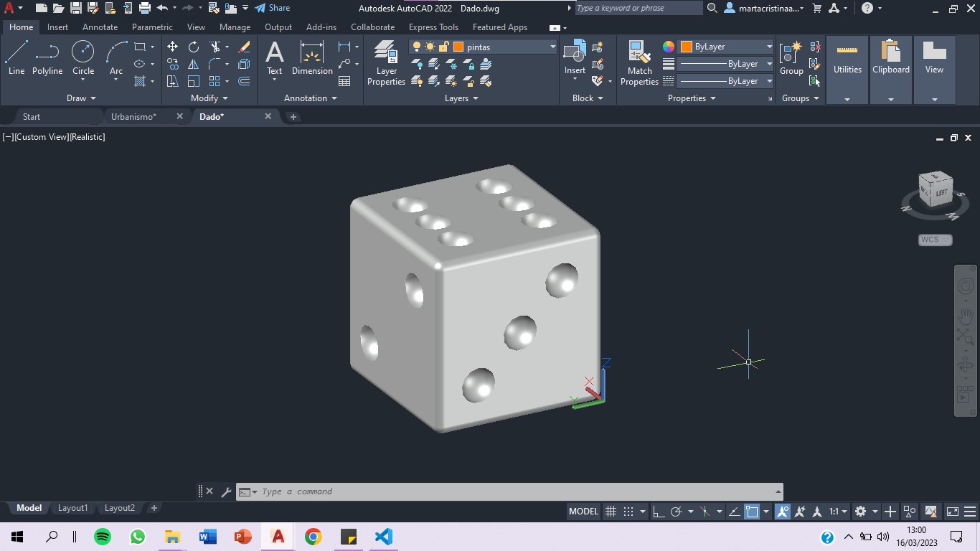Image resolution: width=980 pixels, height=551 pixels.
Task: Expand the Properties panel
Action: pos(692,98)
